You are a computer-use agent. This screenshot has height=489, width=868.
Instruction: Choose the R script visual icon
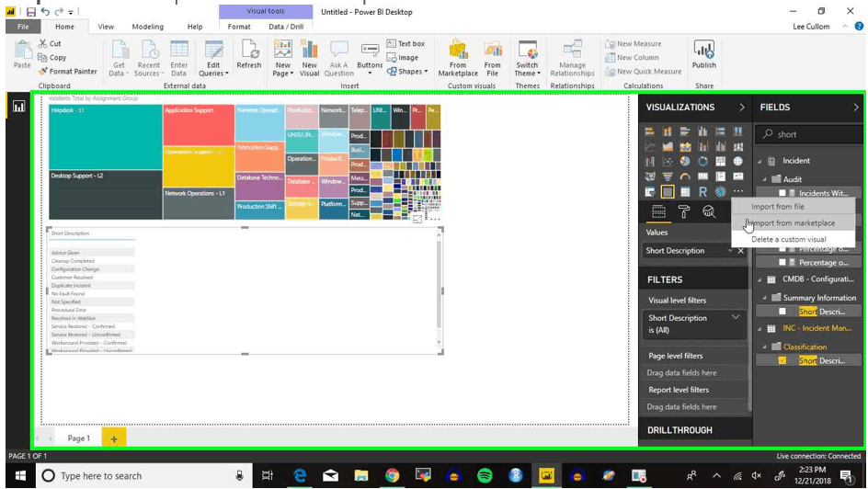pos(703,192)
